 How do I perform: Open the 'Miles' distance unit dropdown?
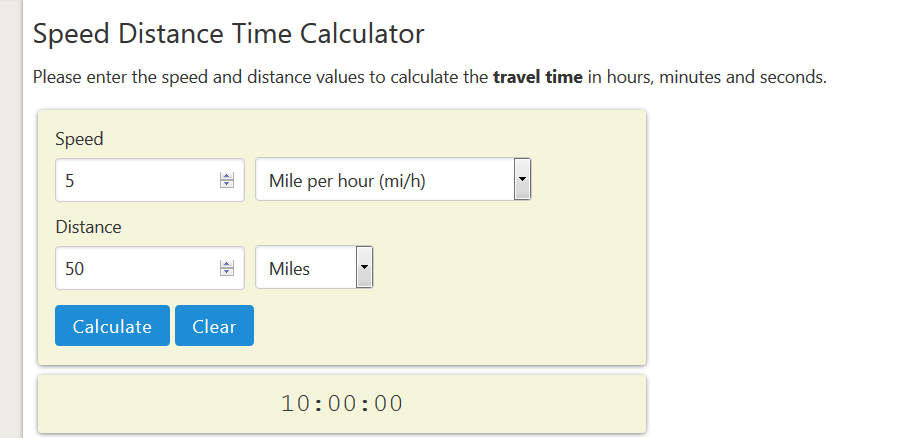305,269
